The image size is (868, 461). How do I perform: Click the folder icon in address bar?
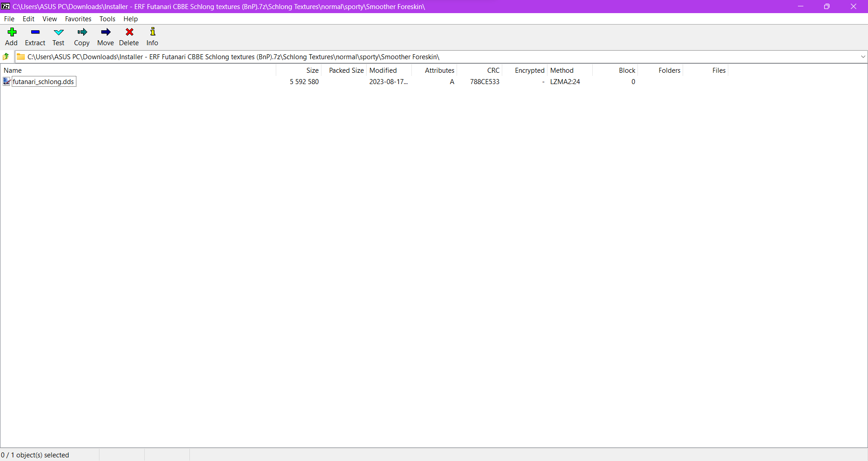click(x=21, y=56)
